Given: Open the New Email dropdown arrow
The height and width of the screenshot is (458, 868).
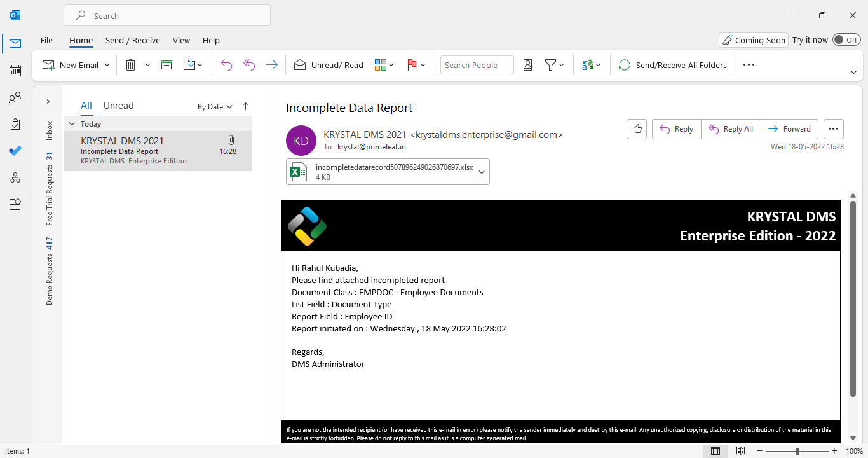Looking at the screenshot, I should pyautogui.click(x=107, y=64).
